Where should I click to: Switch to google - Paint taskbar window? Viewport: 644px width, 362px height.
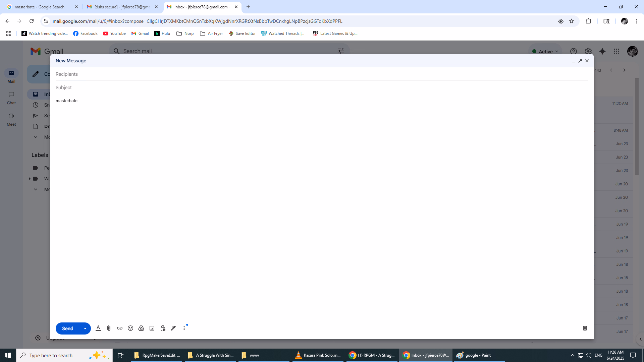[x=480, y=355]
